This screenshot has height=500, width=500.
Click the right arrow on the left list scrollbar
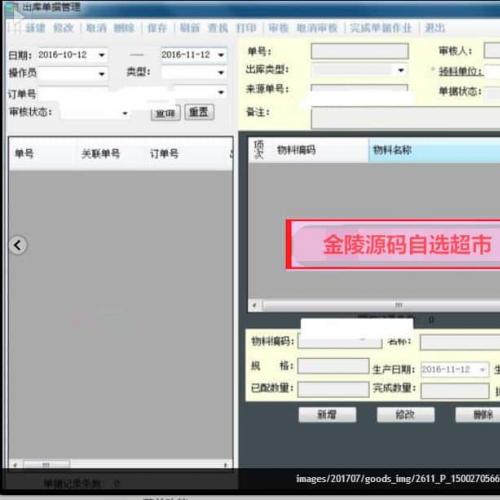tap(226, 464)
